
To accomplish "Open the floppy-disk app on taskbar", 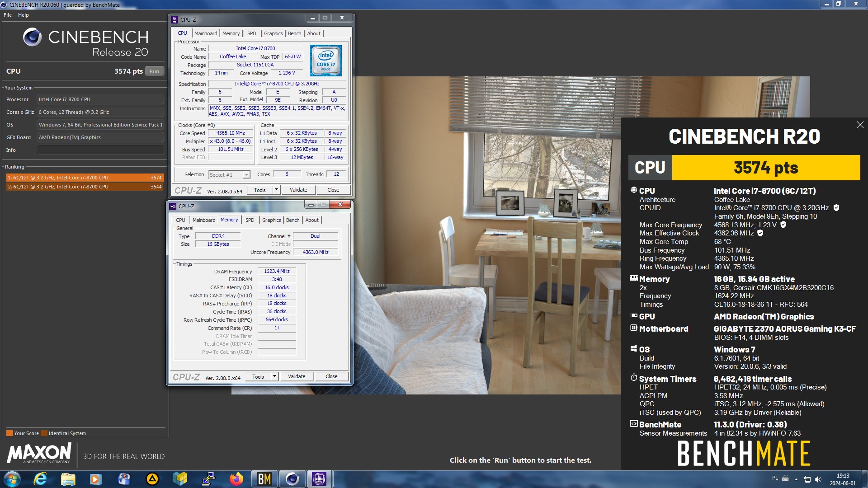I will [x=124, y=479].
